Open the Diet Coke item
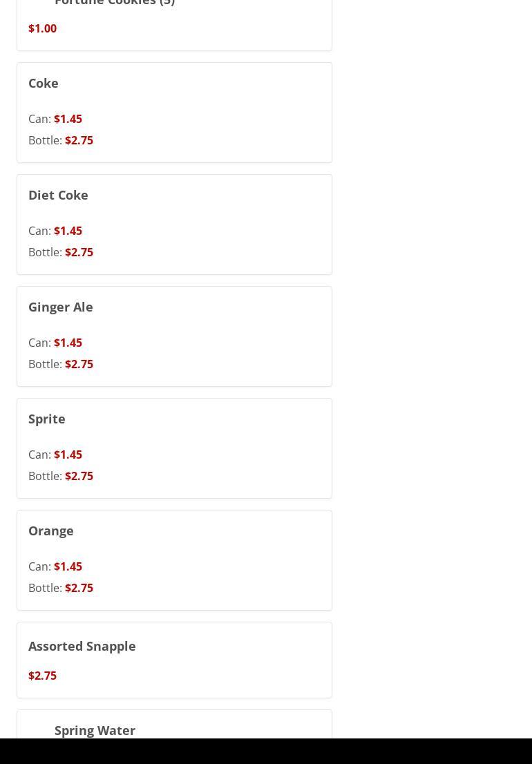Viewport: 532px width, 764px height. [x=58, y=195]
